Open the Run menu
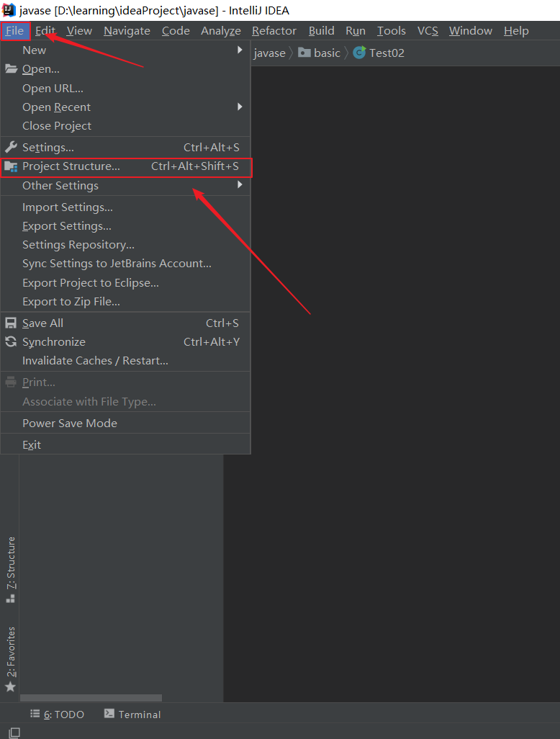 point(356,31)
